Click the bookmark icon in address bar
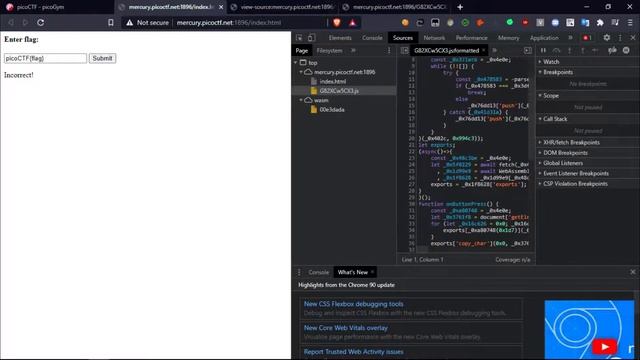The width and height of the screenshot is (640, 360). [111, 22]
